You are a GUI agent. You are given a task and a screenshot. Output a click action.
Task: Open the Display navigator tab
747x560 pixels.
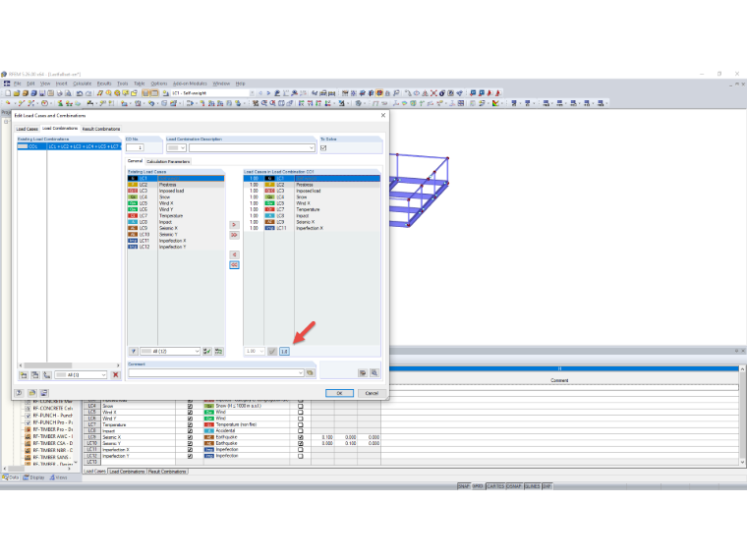pyautogui.click(x=33, y=477)
